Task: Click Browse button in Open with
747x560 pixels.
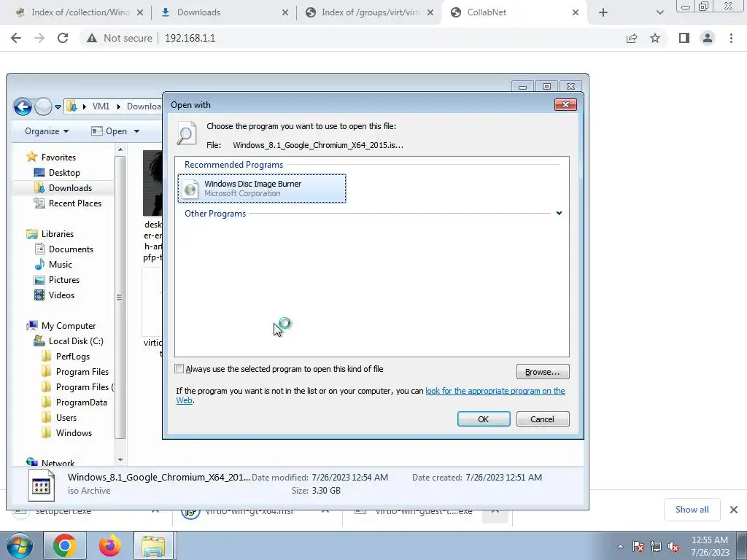Action: click(543, 372)
